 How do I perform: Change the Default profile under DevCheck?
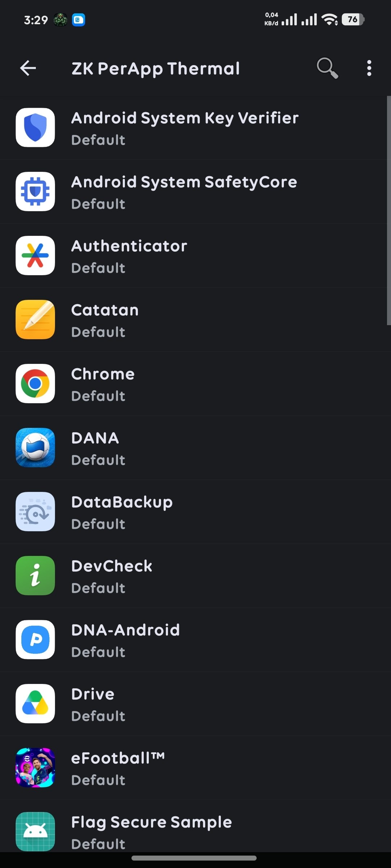pyautogui.click(x=98, y=588)
